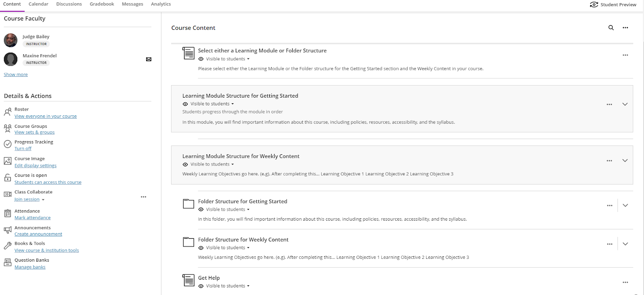Open Student Preview eye icon
This screenshot has height=295, width=644.
pyautogui.click(x=594, y=4)
